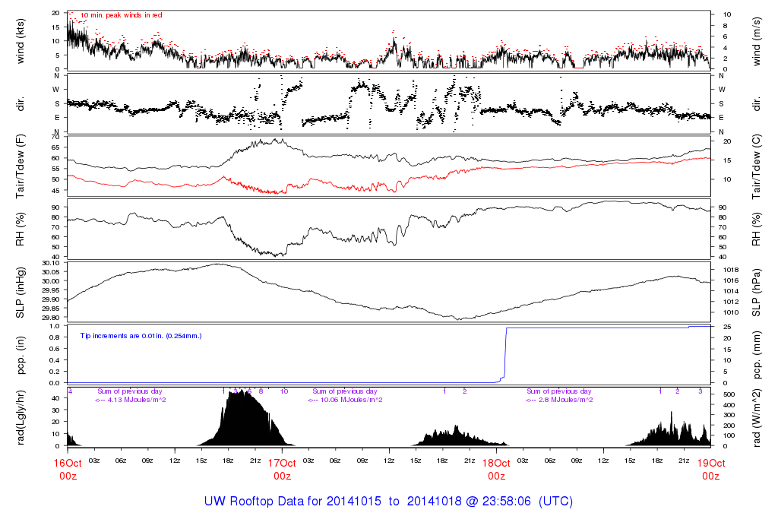Click the '12z' tick after 16Oct
The height and width of the screenshot is (532, 778).
(x=175, y=461)
